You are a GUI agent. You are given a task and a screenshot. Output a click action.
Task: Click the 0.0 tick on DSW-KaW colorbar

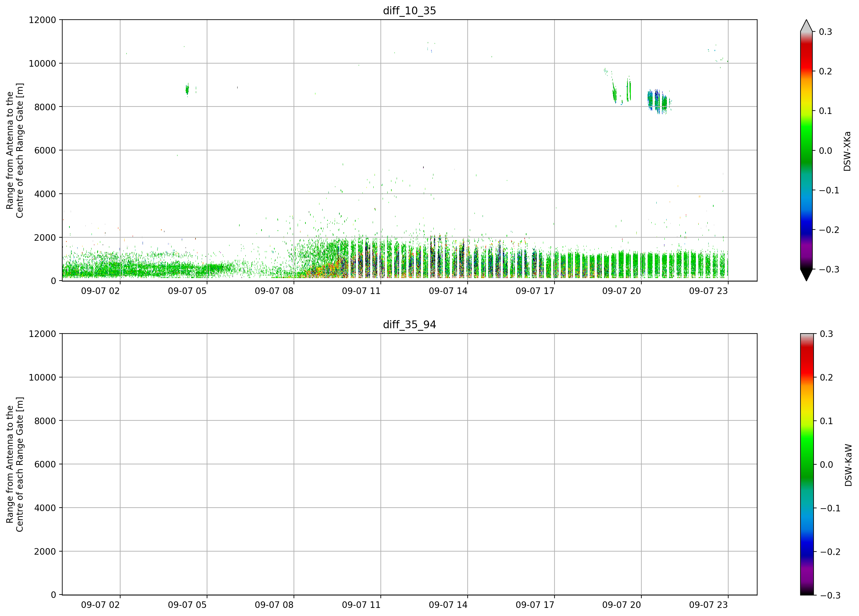click(826, 464)
